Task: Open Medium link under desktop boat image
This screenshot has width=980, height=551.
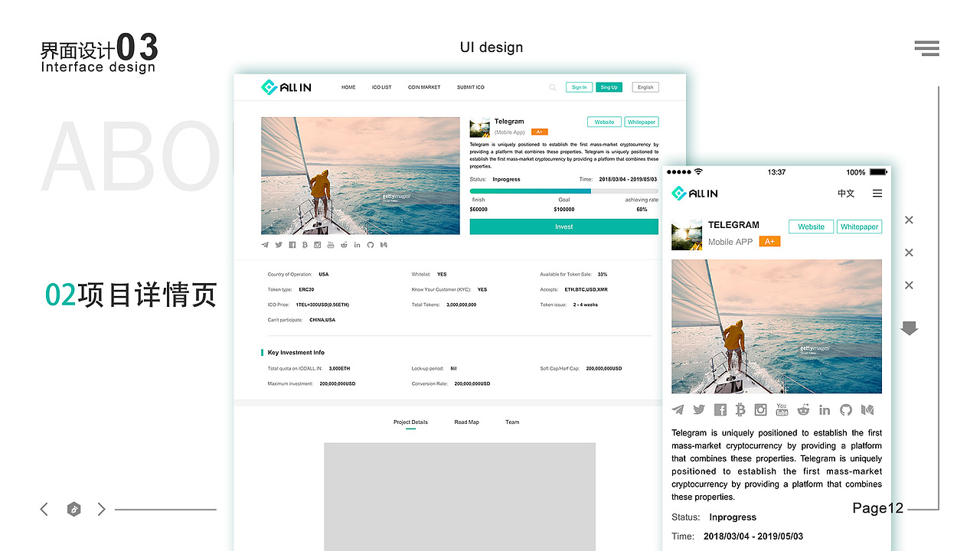Action: coord(384,245)
